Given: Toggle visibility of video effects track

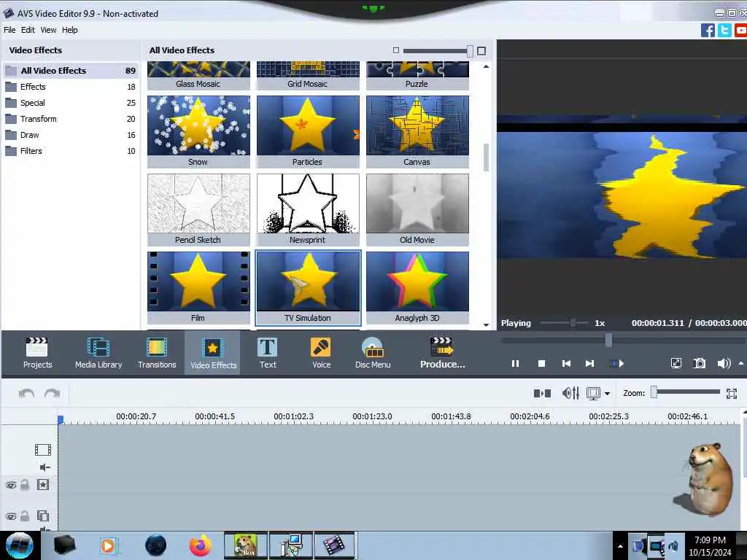Looking at the screenshot, I should [x=10, y=485].
